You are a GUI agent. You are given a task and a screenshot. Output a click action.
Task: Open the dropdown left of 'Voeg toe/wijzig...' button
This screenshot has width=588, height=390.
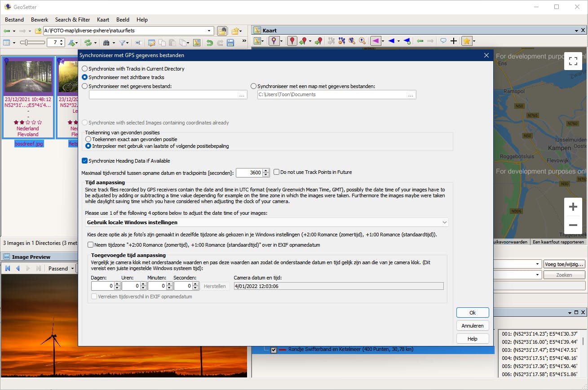click(x=538, y=264)
